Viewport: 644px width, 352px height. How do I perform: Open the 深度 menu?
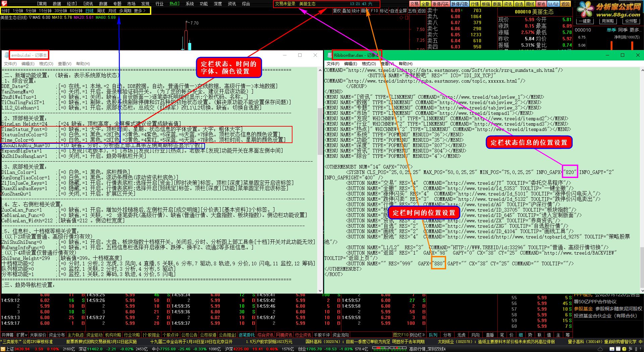[x=218, y=4]
